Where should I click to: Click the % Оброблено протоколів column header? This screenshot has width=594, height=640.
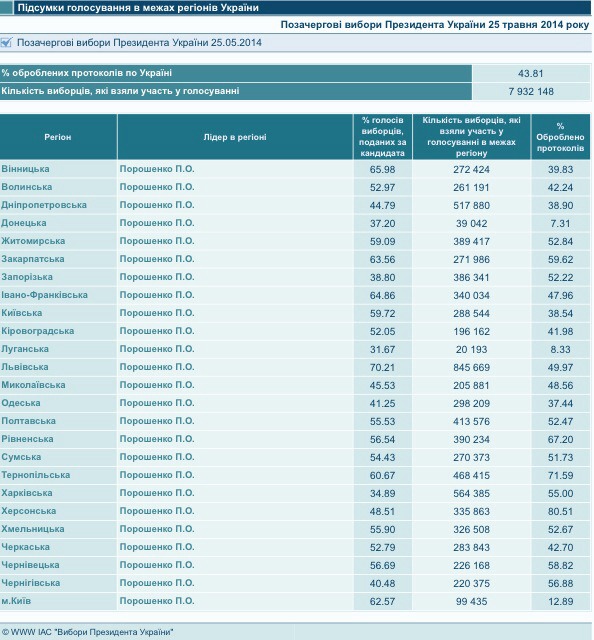tap(561, 137)
